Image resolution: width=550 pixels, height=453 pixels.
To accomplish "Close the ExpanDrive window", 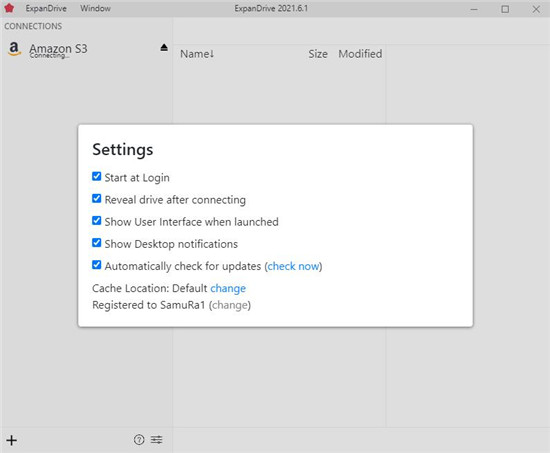I will [x=536, y=9].
